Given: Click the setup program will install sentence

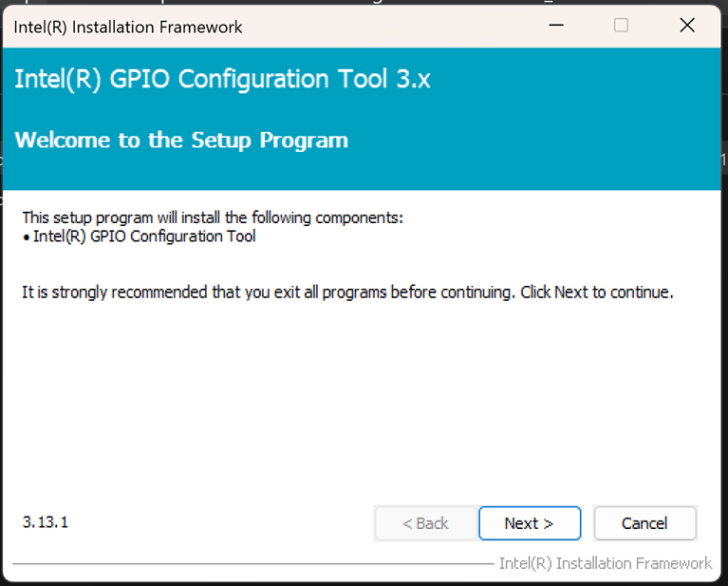Looking at the screenshot, I should coord(213,217).
